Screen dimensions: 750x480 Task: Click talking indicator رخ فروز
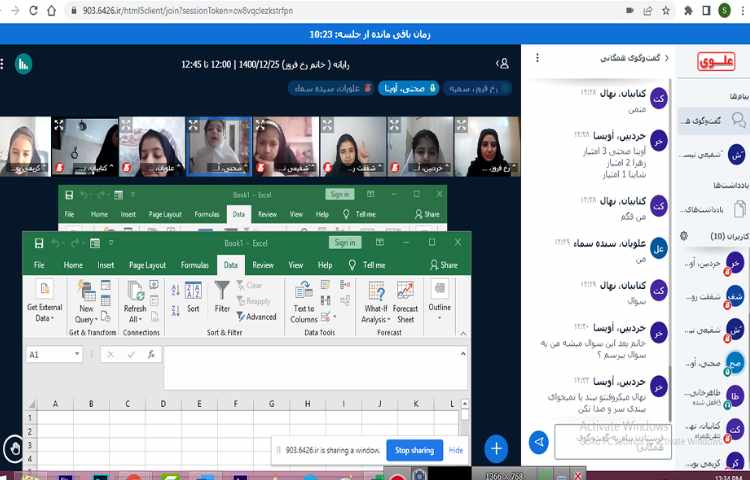(476, 88)
